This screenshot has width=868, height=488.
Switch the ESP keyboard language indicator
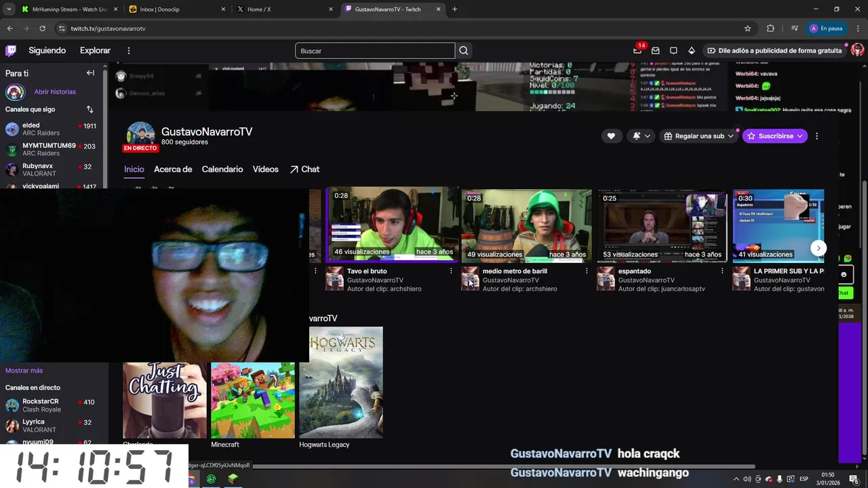tap(804, 479)
